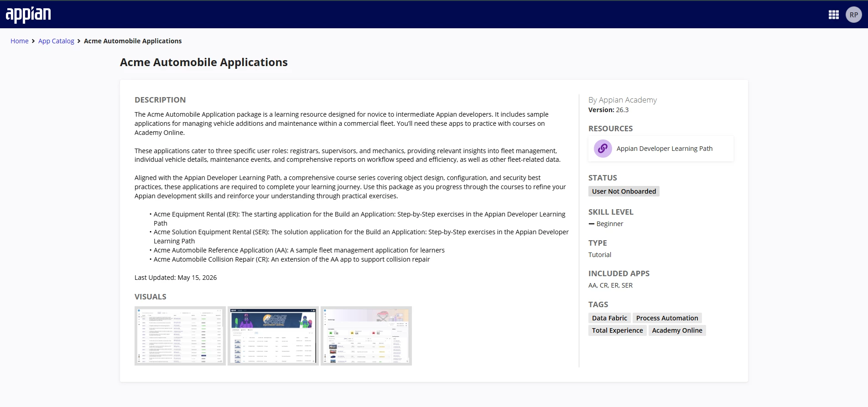This screenshot has width=868, height=407.
Task: Click the By Appian Academy text
Action: [x=623, y=100]
